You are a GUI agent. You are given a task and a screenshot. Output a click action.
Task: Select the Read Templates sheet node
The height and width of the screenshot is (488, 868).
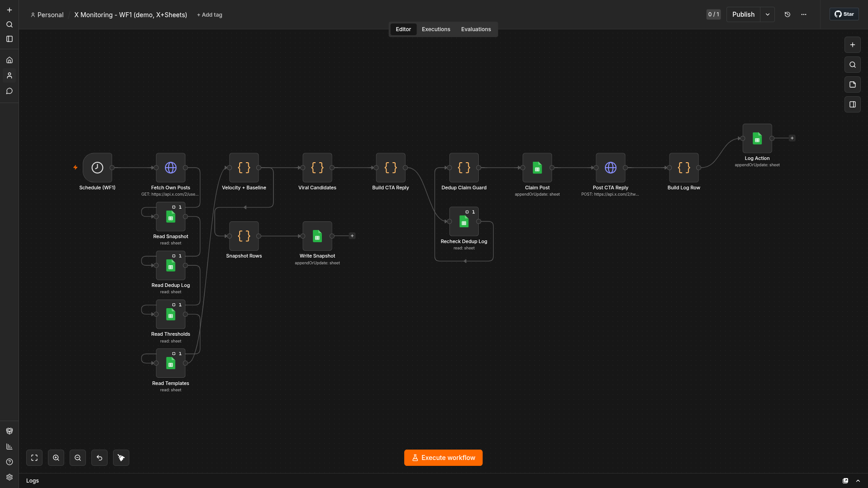(170, 363)
